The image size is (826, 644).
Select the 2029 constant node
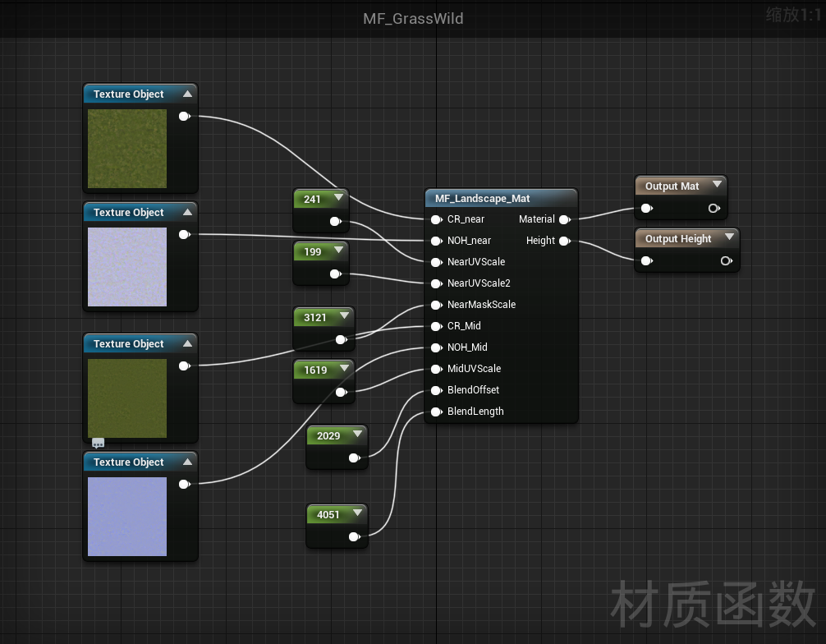(328, 435)
